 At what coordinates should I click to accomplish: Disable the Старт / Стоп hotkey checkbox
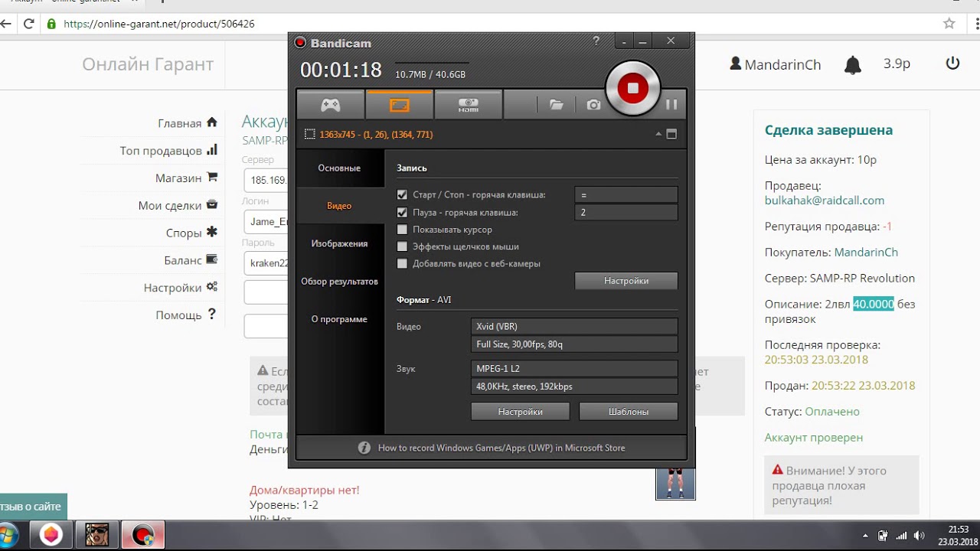(402, 195)
